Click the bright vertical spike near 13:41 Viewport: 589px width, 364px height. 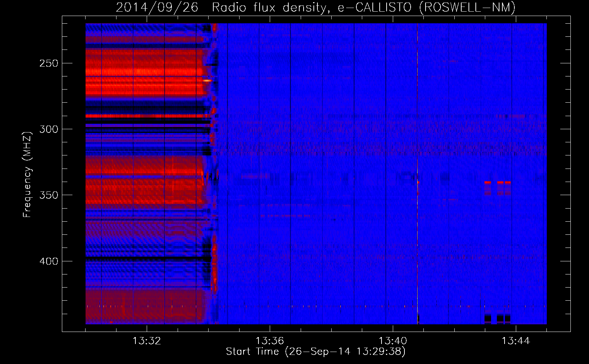(x=417, y=174)
